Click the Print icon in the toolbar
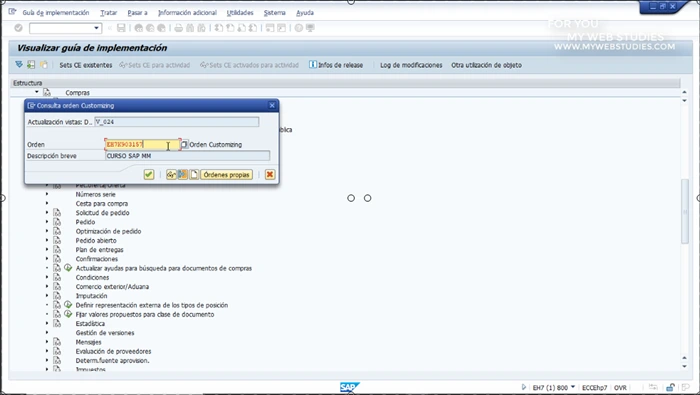 pos(179,28)
